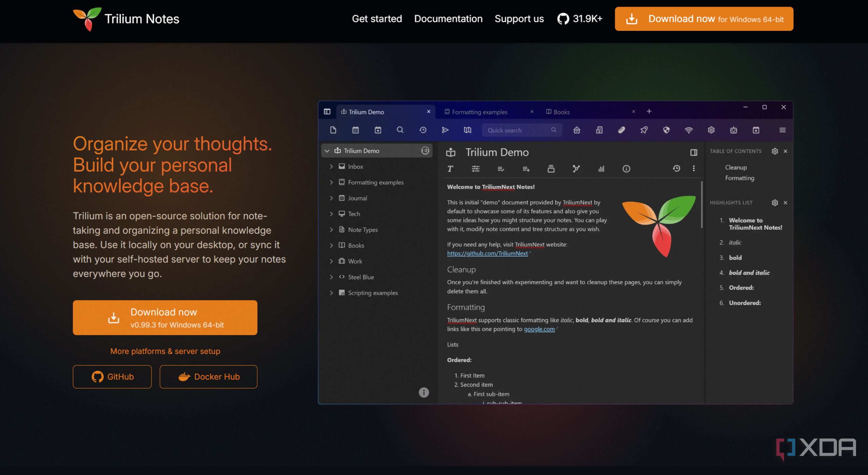Expand the Steel Blue tree node

[331, 277]
